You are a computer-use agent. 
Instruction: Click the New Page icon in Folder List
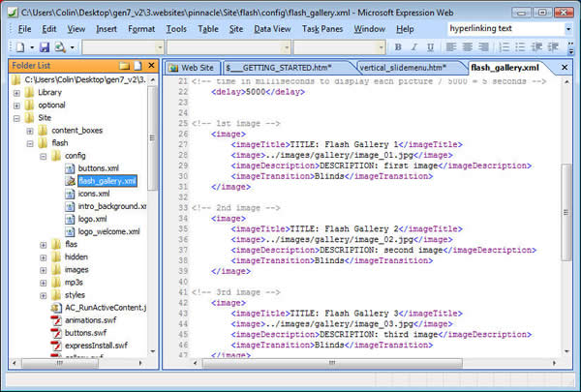coord(137,67)
